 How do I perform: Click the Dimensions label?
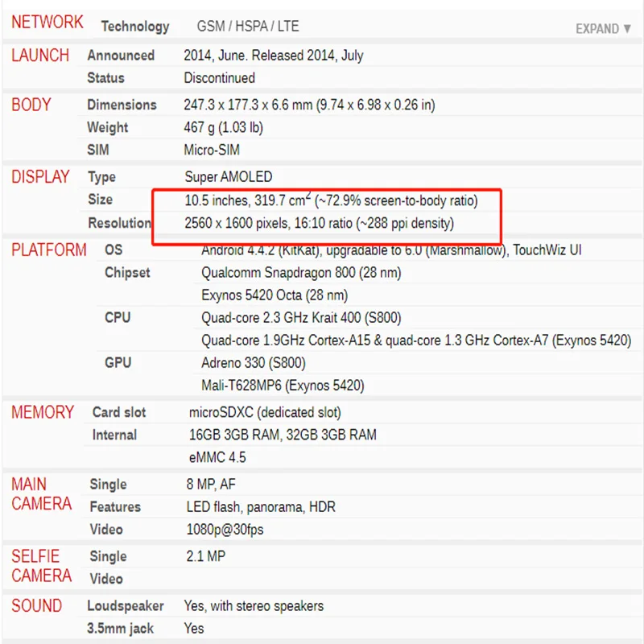point(122,105)
